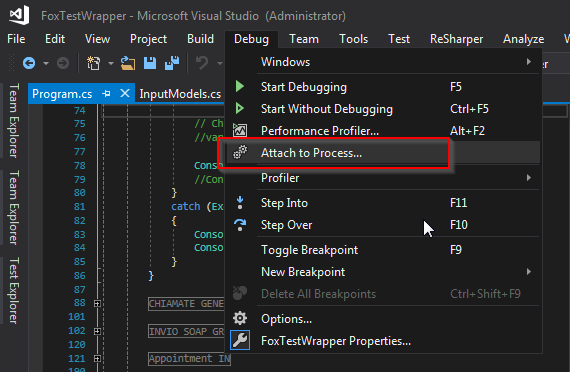The width and height of the screenshot is (570, 372).
Task: Expand the collapsed INVIO SOAP region
Action: click(97, 331)
